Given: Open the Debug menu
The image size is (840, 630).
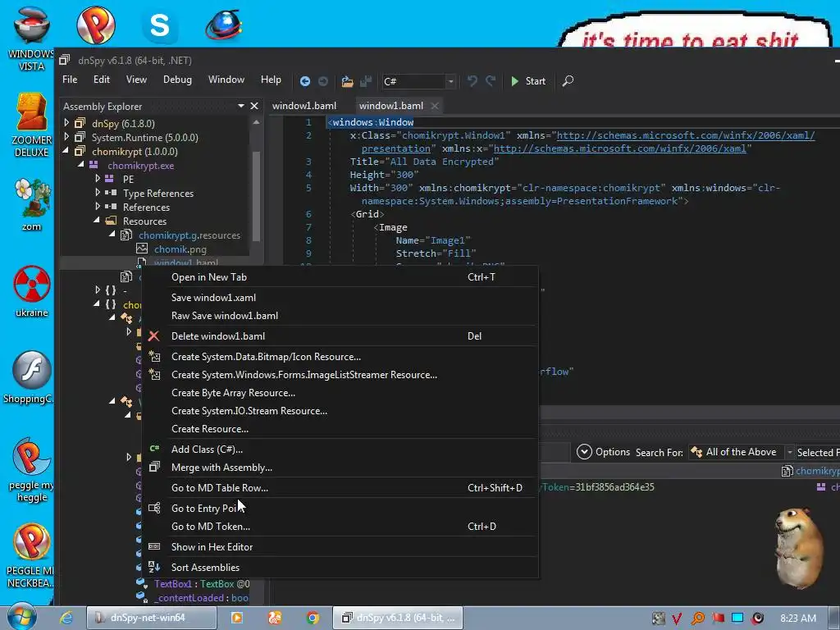Looking at the screenshot, I should [177, 80].
